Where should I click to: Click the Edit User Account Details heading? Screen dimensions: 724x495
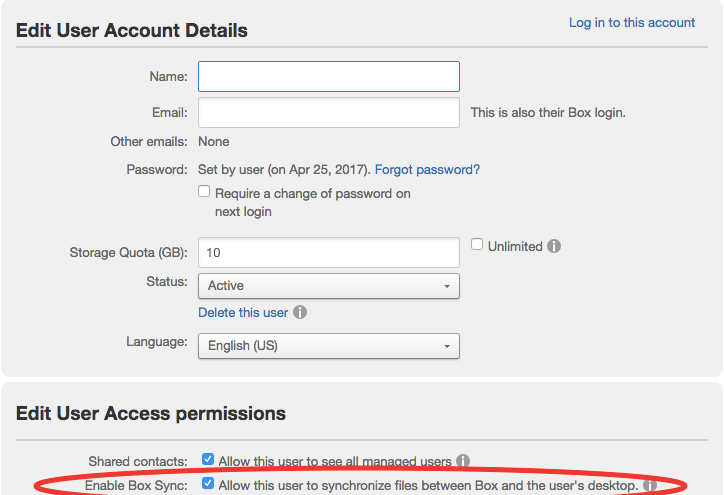tap(132, 30)
